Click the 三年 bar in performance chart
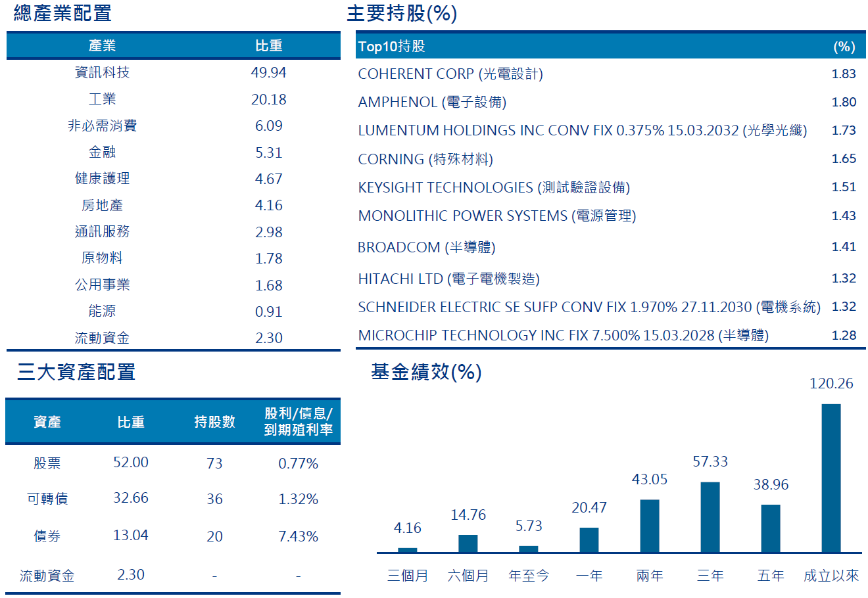 click(x=710, y=517)
